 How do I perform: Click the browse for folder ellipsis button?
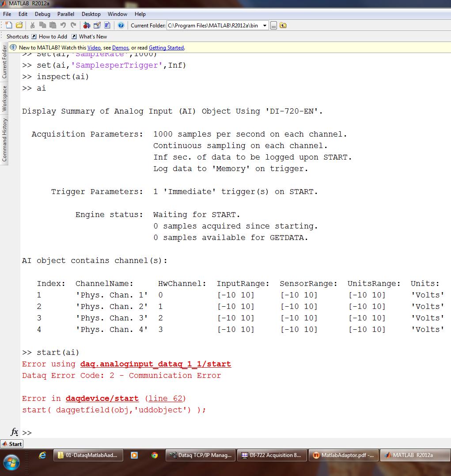(x=273, y=26)
